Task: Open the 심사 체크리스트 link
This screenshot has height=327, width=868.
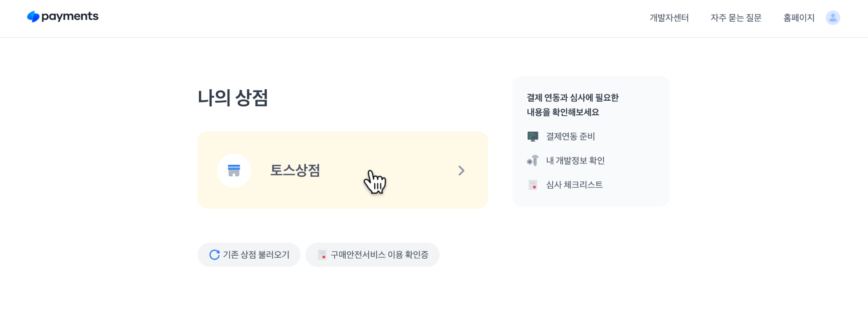Action: click(574, 185)
